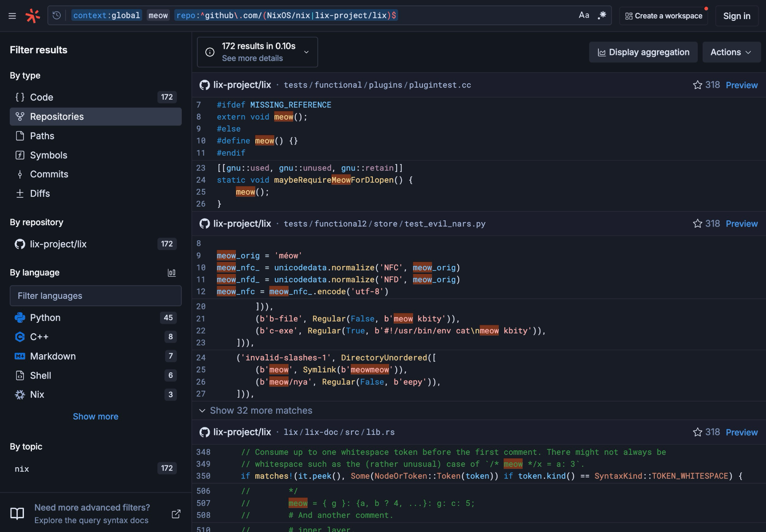Click GitHub icon on plugintest.cc result

click(x=204, y=85)
